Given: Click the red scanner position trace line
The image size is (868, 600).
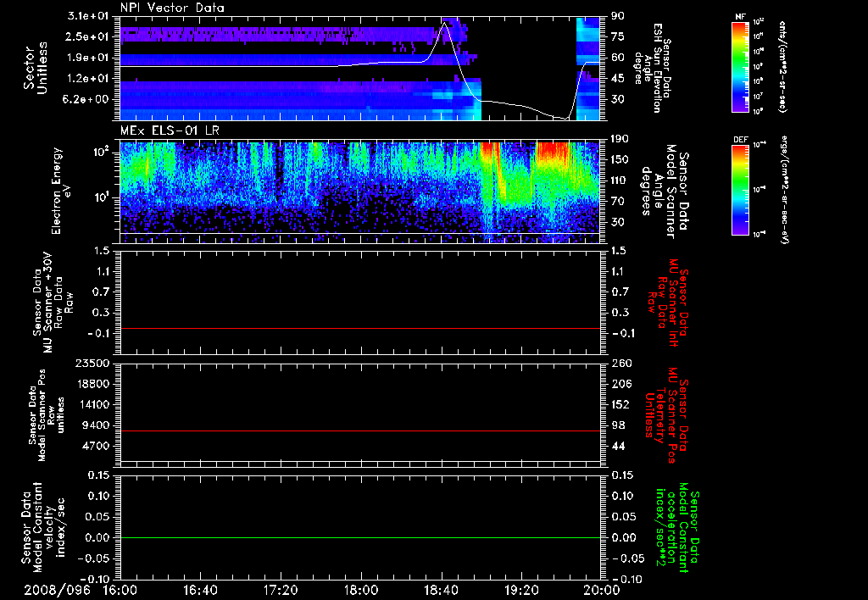Looking at the screenshot, I should click(360, 431).
